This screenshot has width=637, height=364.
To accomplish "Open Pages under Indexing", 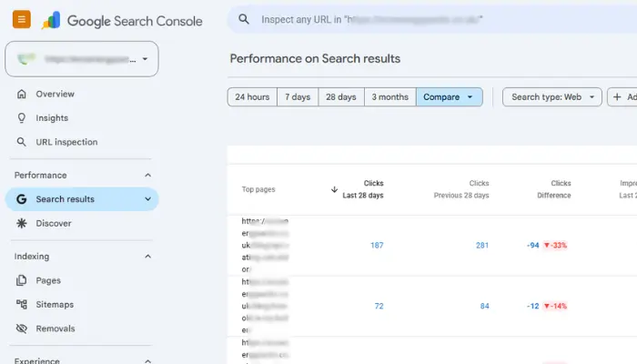I will 48,280.
